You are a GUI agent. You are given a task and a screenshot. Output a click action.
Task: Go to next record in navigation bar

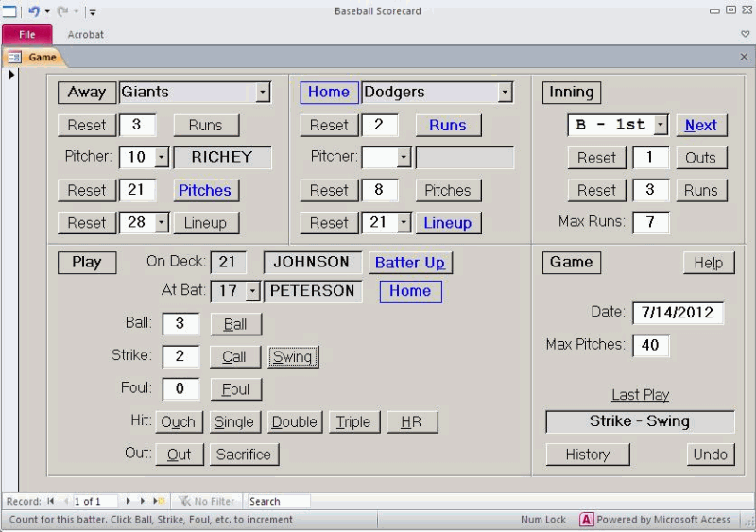pos(129,501)
